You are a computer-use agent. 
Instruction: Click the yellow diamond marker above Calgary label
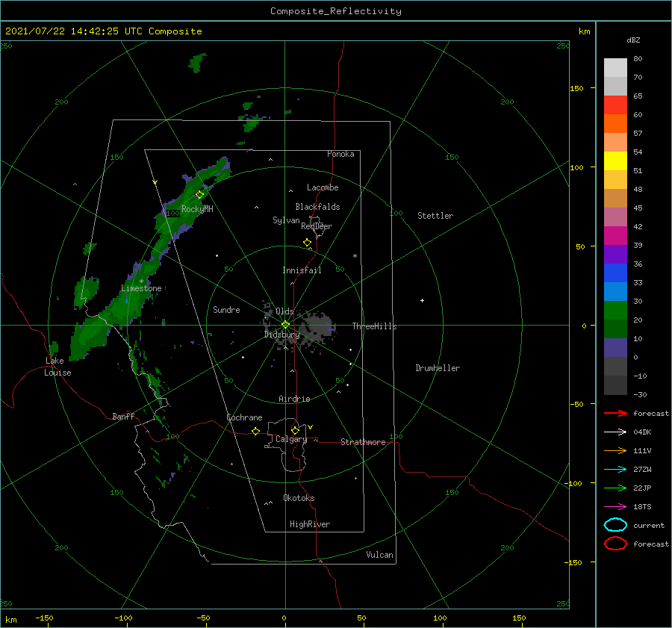point(295,430)
